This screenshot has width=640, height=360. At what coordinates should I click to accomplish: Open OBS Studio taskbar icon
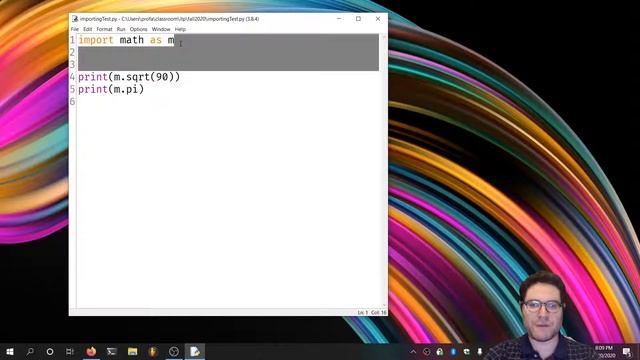click(x=174, y=351)
